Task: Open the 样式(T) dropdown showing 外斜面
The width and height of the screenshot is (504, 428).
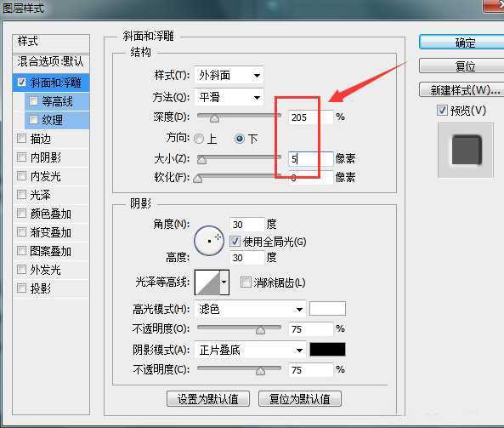Action: pyautogui.click(x=229, y=75)
